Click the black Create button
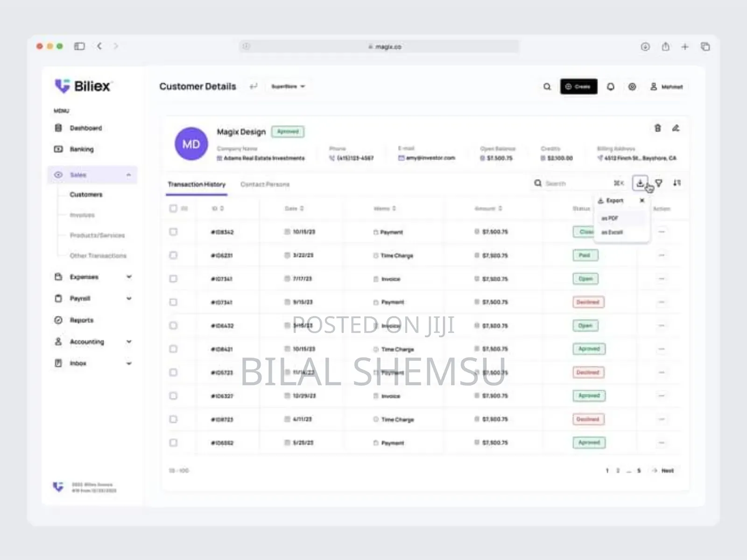Image resolution: width=747 pixels, height=560 pixels. click(x=578, y=87)
